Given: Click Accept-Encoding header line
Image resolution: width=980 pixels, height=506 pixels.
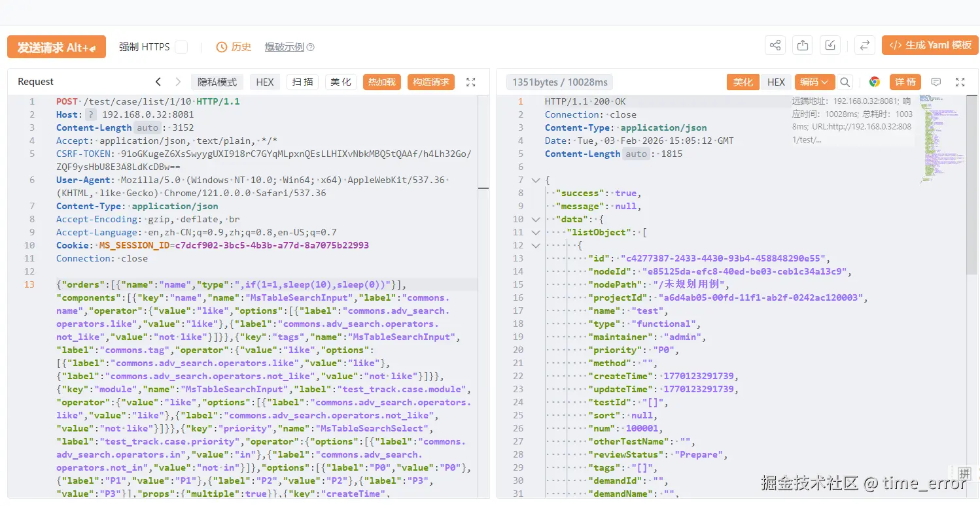Looking at the screenshot, I should click(x=148, y=219).
